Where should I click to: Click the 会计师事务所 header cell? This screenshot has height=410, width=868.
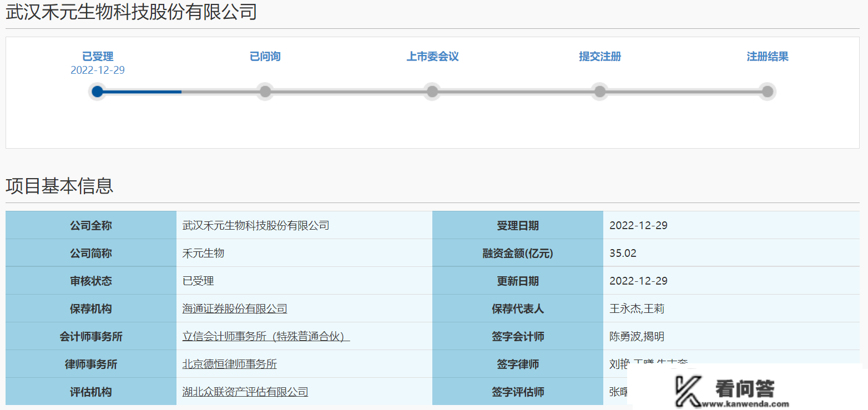[91, 336]
